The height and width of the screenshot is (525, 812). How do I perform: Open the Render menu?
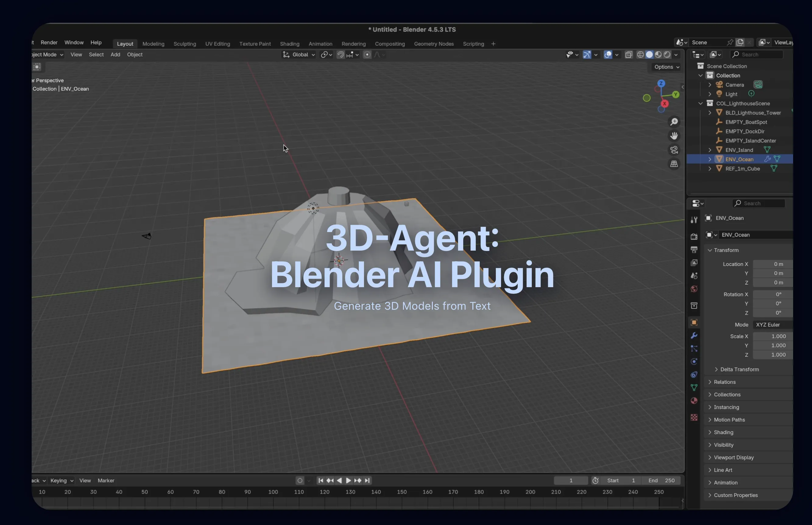(x=49, y=42)
